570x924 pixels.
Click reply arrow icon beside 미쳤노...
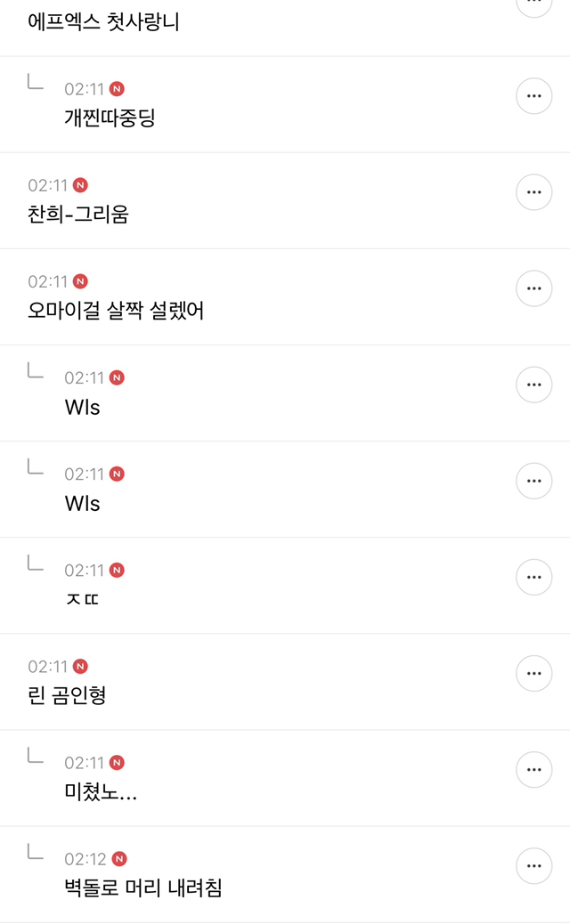(x=36, y=757)
